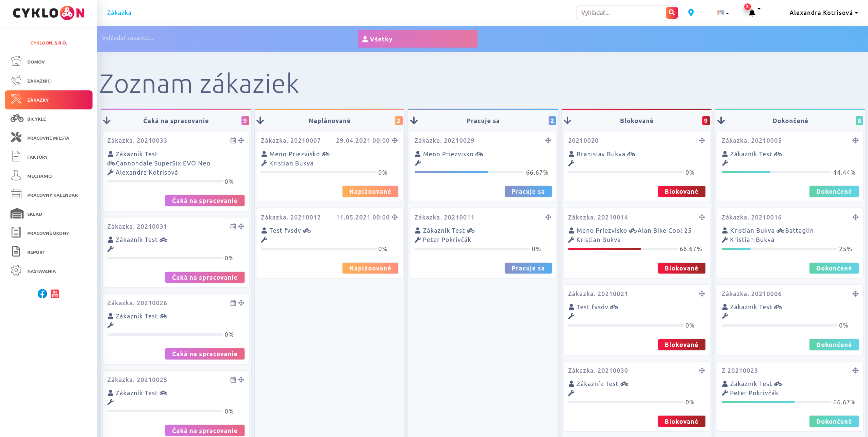Collapse the Naplánované column arrow
The image size is (868, 437).
point(261,121)
